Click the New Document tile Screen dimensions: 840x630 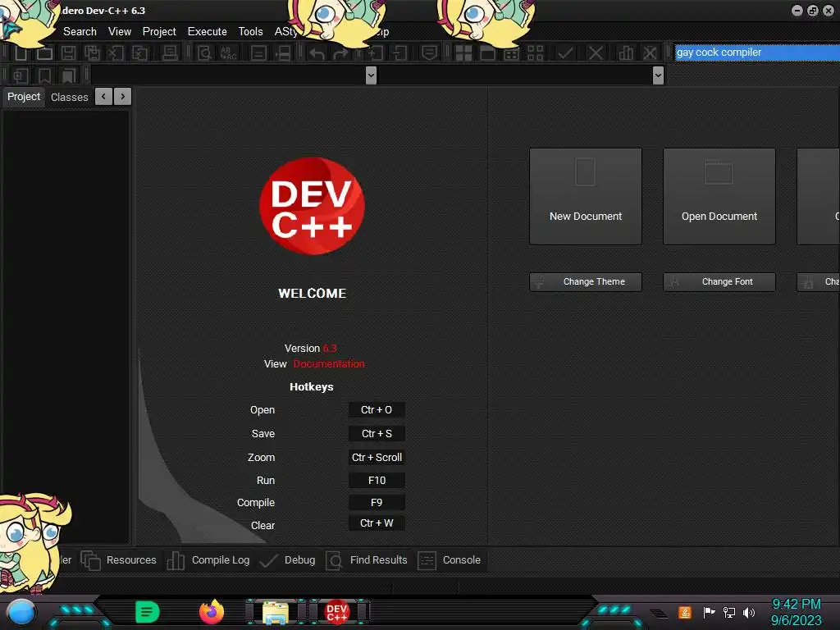[x=586, y=197]
